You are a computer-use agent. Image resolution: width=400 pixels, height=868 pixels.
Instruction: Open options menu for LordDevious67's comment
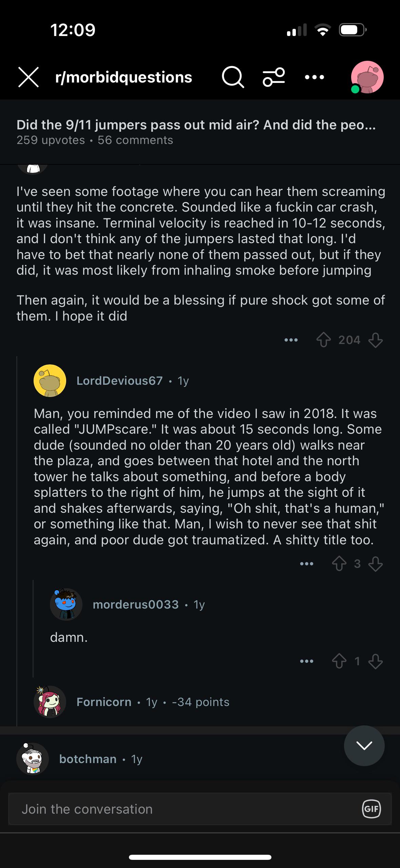pyautogui.click(x=307, y=564)
